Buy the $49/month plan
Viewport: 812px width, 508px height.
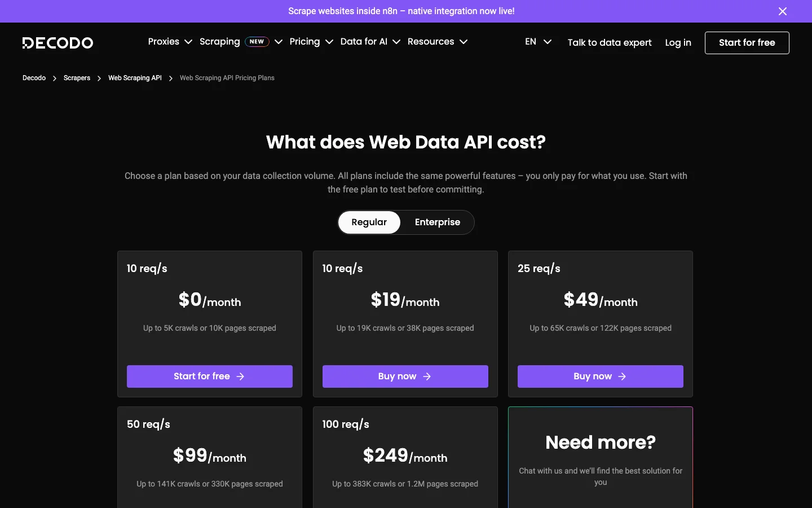[601, 376]
